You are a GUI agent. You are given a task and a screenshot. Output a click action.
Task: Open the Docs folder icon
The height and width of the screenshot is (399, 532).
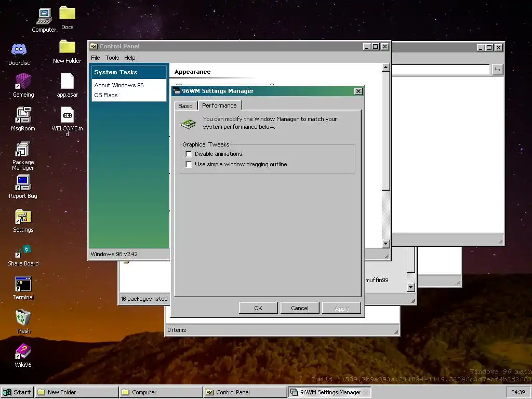(67, 18)
